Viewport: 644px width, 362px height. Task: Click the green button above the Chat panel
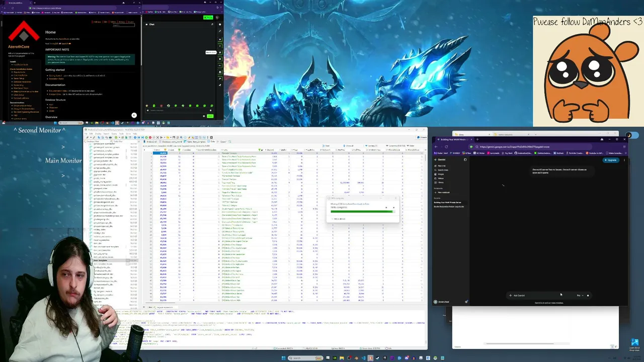click(x=208, y=18)
